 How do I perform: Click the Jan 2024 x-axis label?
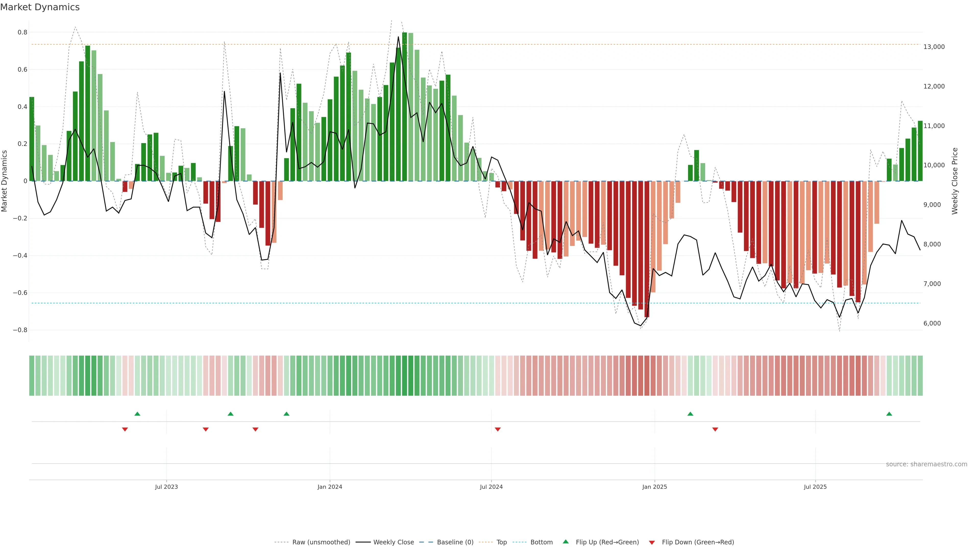coord(330,487)
